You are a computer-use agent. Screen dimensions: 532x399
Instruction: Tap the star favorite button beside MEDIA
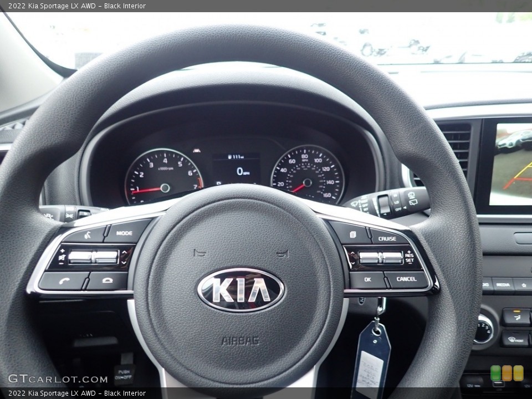tap(523, 285)
